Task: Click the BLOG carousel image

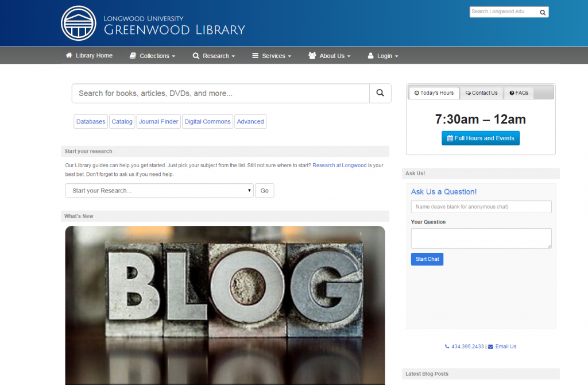Action: tap(225, 306)
